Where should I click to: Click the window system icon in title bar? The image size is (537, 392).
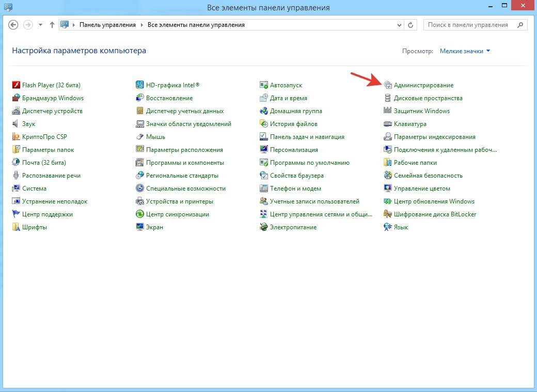8,7
